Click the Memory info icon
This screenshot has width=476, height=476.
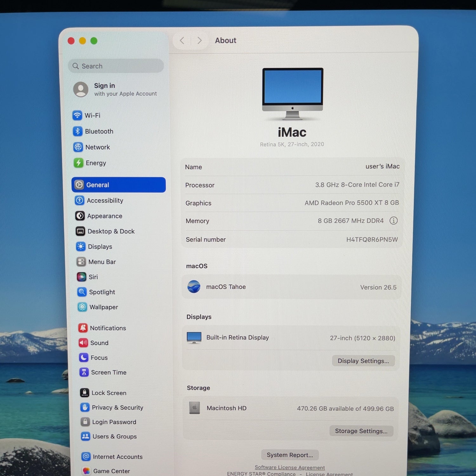tap(393, 221)
